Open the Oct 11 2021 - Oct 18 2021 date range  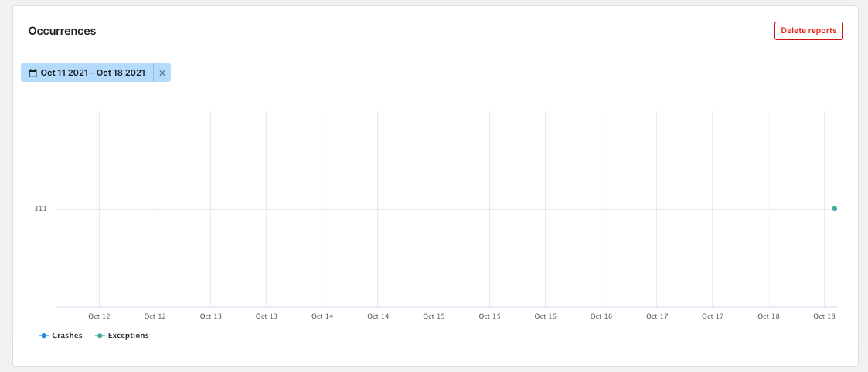point(92,73)
